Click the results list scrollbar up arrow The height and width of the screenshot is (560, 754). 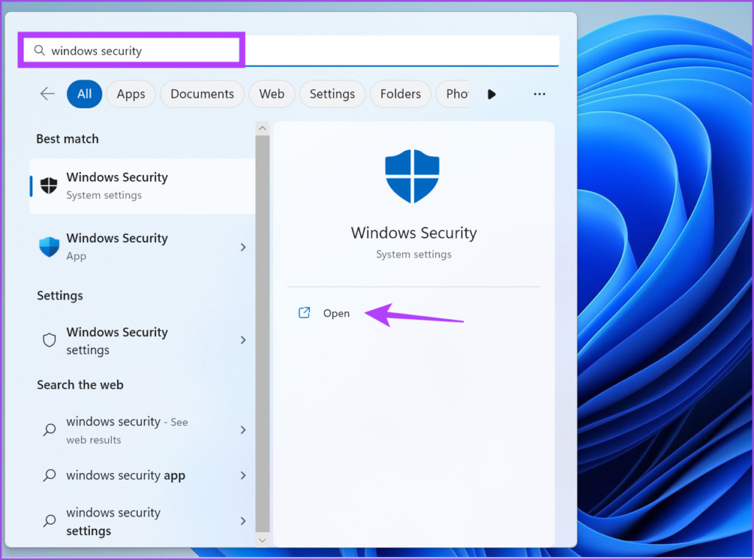click(262, 128)
